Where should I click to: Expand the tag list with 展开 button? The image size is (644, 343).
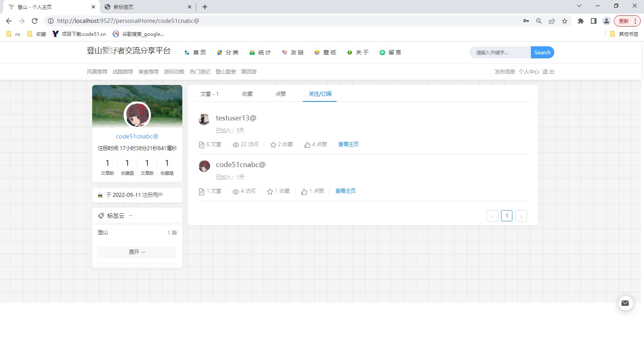click(x=137, y=252)
